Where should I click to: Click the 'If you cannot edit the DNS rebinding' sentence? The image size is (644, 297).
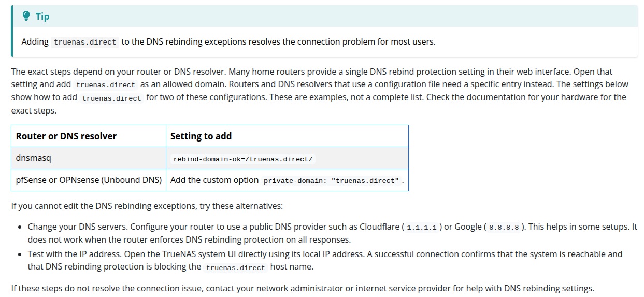tap(147, 206)
